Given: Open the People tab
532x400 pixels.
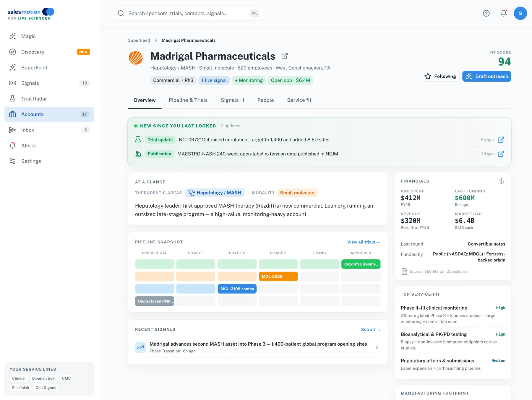Looking at the screenshot, I should 266,100.
